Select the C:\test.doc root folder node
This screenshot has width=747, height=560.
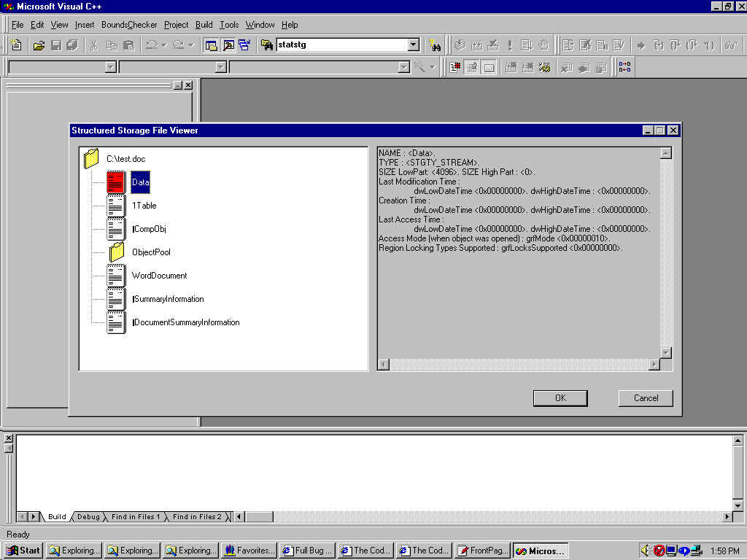(x=125, y=159)
